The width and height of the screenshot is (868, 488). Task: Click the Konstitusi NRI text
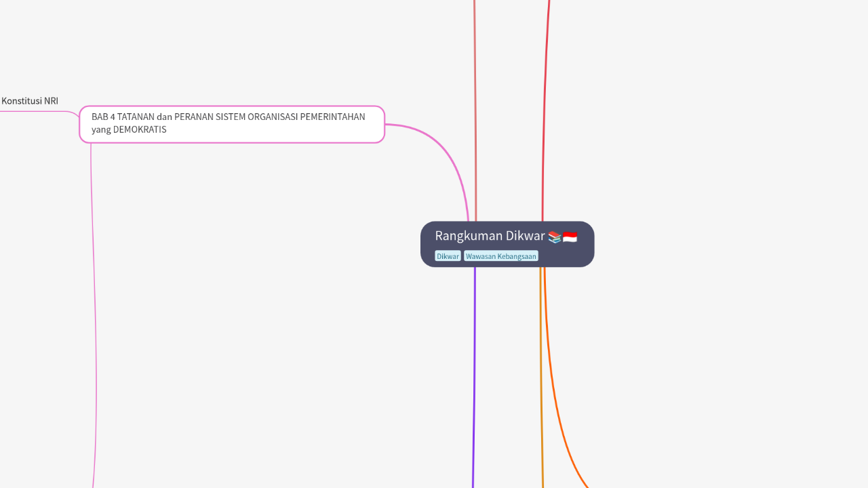(x=30, y=101)
